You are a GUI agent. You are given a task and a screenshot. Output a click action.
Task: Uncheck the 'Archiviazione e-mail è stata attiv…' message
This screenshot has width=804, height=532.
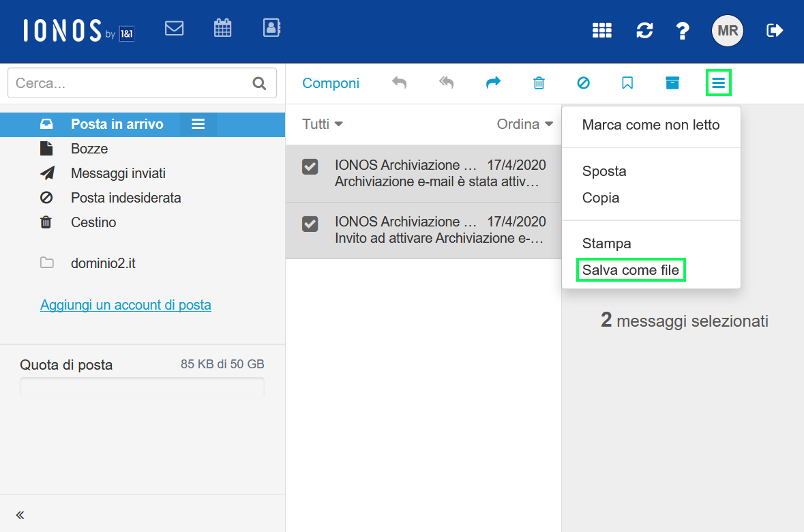[310, 166]
